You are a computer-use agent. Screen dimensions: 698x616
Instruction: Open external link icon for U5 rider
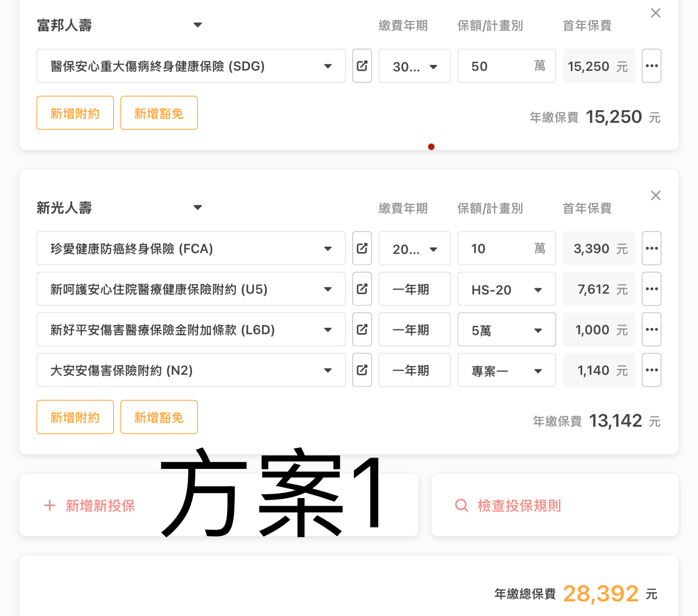point(362,289)
